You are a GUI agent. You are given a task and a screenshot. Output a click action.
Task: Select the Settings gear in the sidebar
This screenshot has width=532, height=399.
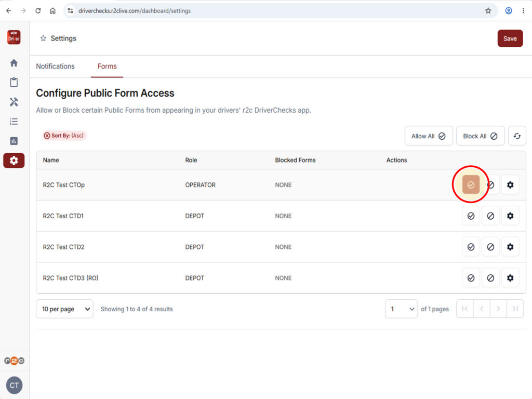tap(14, 161)
